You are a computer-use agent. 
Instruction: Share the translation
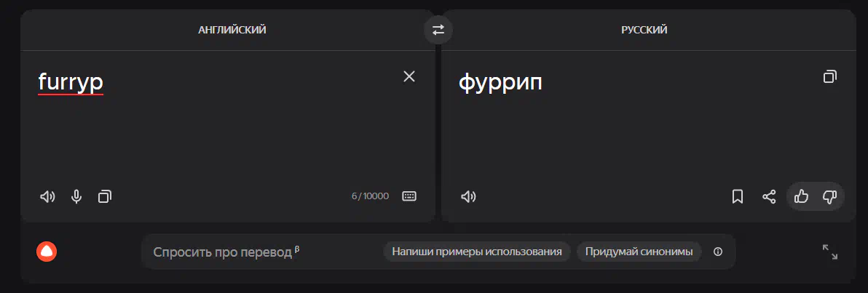tap(769, 196)
